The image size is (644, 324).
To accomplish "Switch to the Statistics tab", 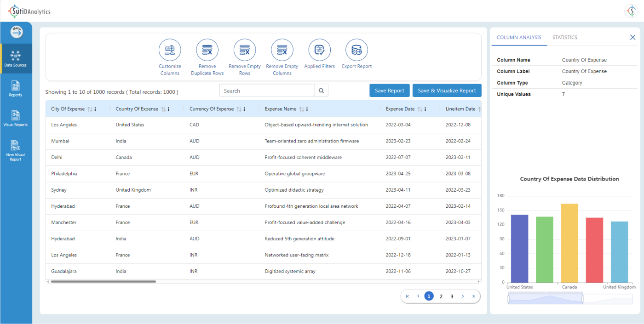I will tap(564, 38).
